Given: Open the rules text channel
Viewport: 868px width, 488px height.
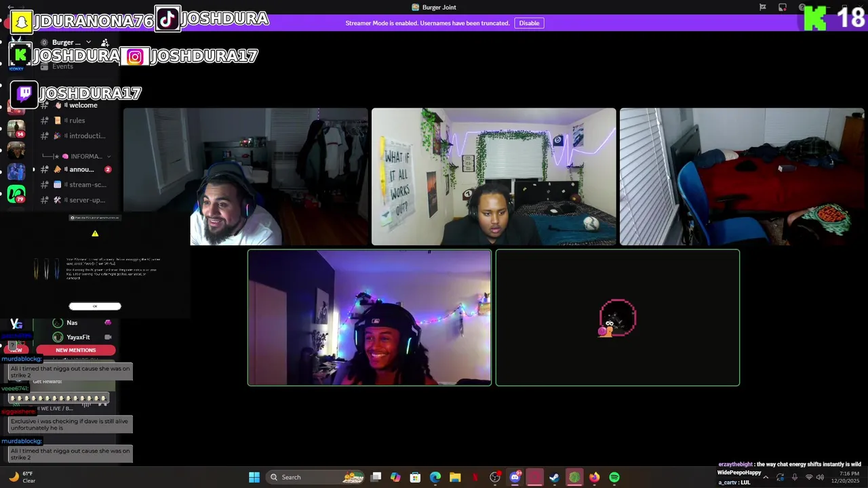Looking at the screenshot, I should (x=78, y=121).
